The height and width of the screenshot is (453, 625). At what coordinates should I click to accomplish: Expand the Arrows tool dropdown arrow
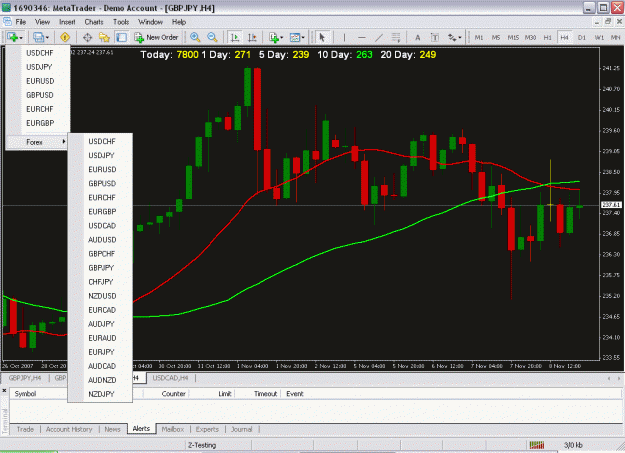460,38
